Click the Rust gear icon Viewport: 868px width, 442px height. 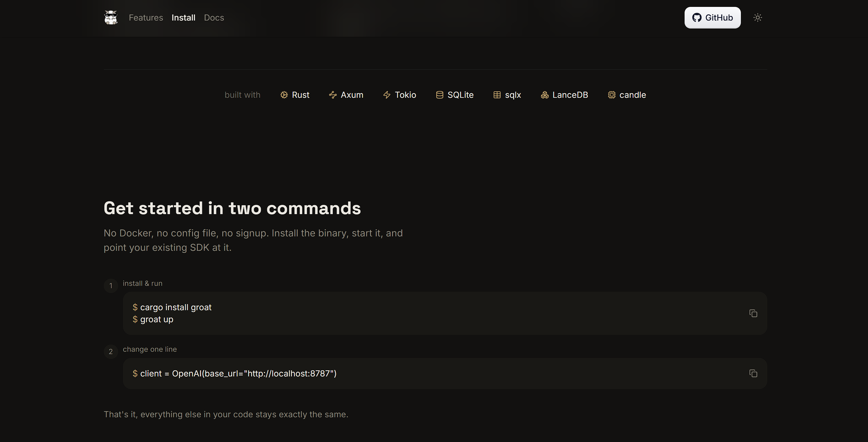click(x=284, y=95)
